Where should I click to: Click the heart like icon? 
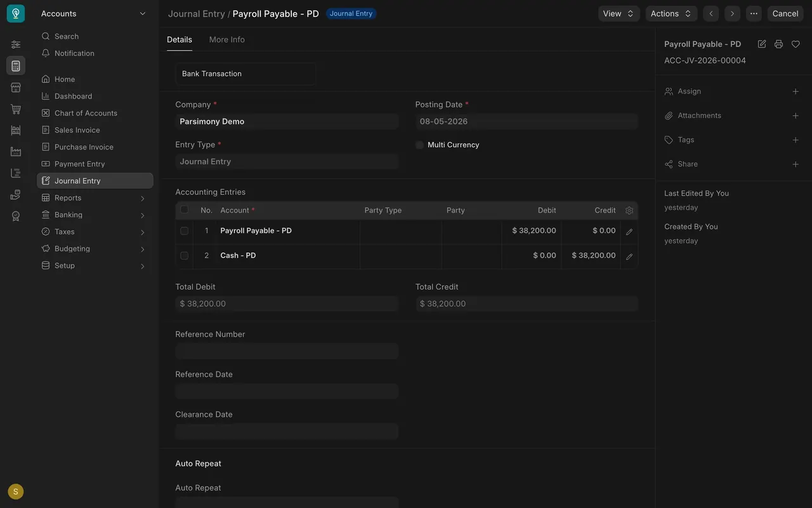[x=796, y=44]
